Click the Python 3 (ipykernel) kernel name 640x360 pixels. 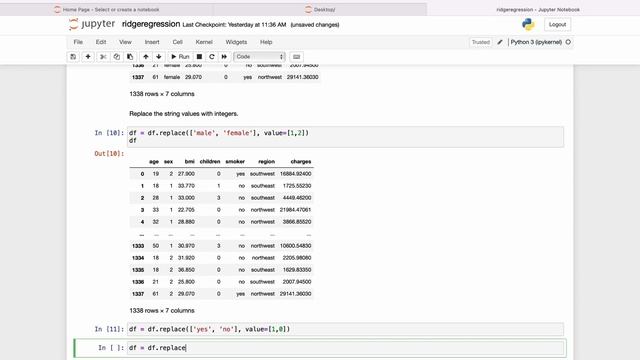536,42
